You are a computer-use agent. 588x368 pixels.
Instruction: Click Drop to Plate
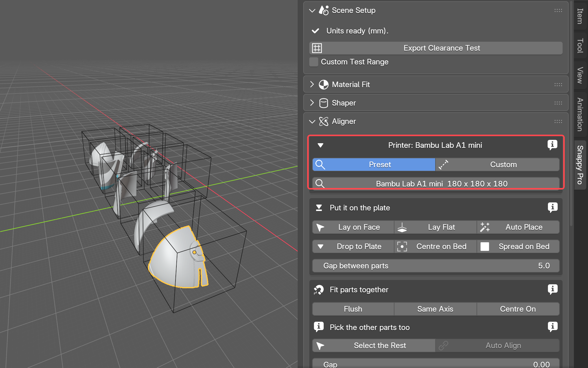[353, 247]
